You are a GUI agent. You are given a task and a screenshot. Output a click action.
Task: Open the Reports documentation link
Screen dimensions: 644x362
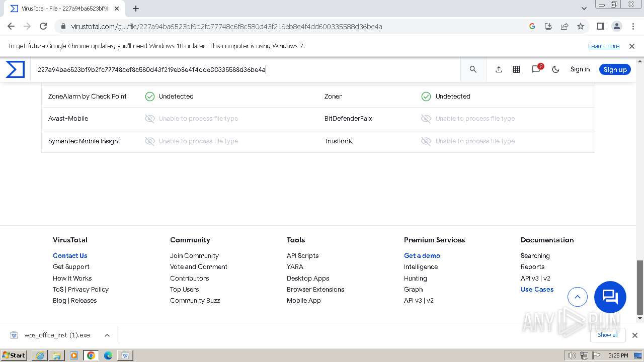[532, 266]
